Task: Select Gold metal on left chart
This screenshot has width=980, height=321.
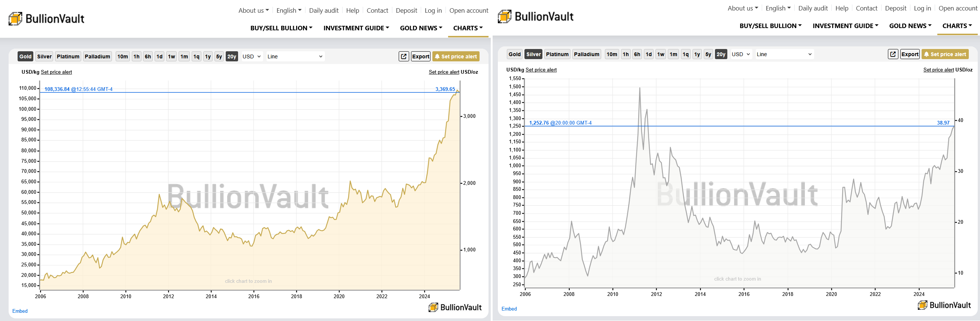Action: point(25,56)
